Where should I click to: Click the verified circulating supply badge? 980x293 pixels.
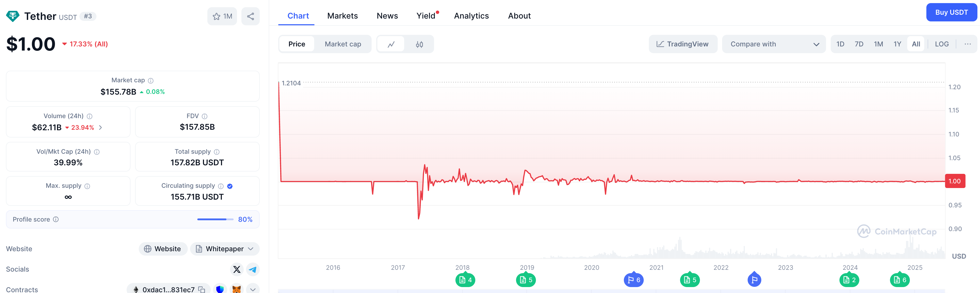click(x=230, y=186)
